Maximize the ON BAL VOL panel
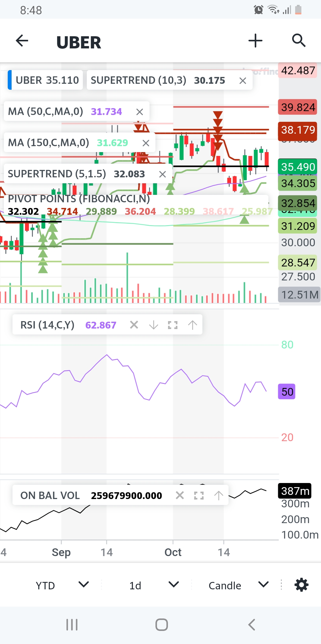This screenshot has width=321, height=644. tap(199, 495)
